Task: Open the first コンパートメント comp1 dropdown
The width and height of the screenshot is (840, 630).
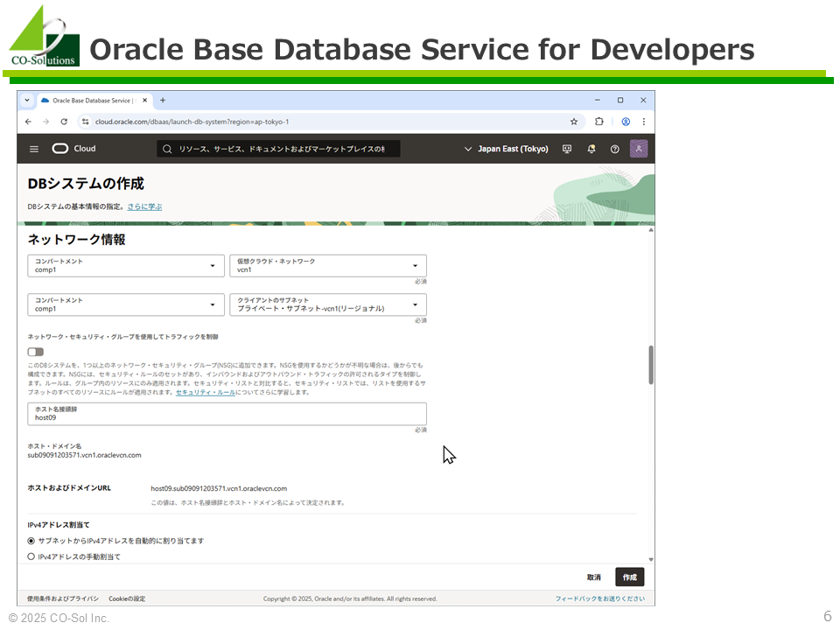Action: (x=126, y=266)
